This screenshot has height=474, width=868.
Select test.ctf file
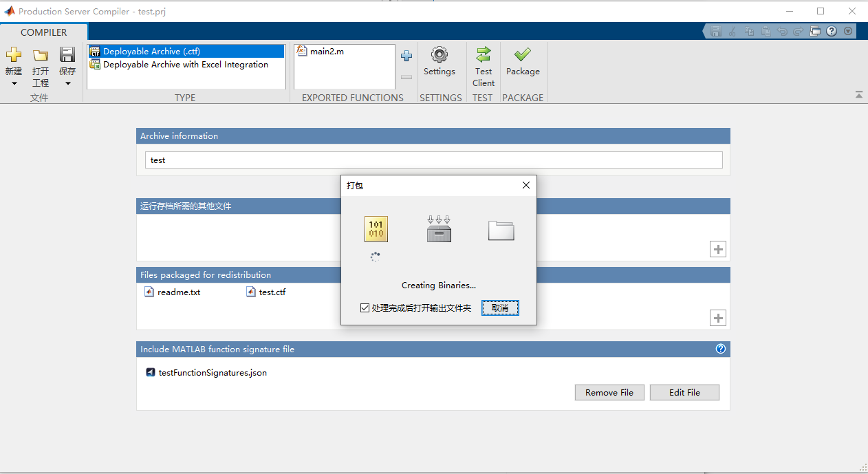[x=266, y=292]
